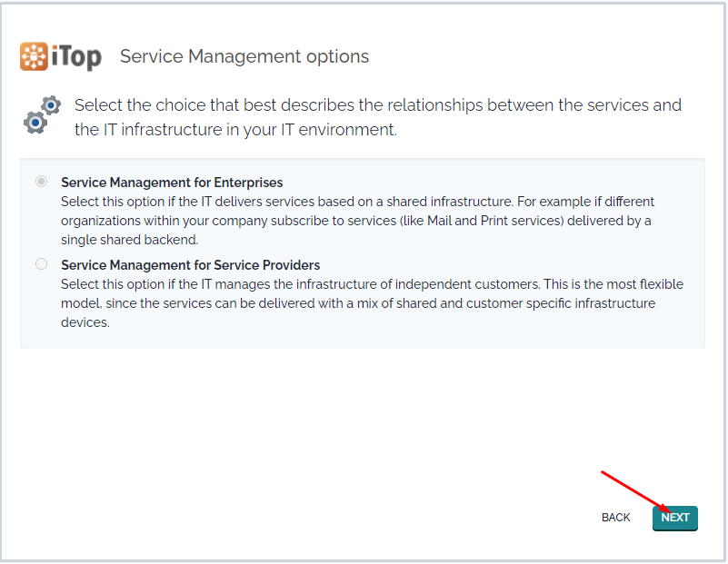The width and height of the screenshot is (728, 564).
Task: Click the double gears settings icon
Action: pyautogui.click(x=42, y=115)
